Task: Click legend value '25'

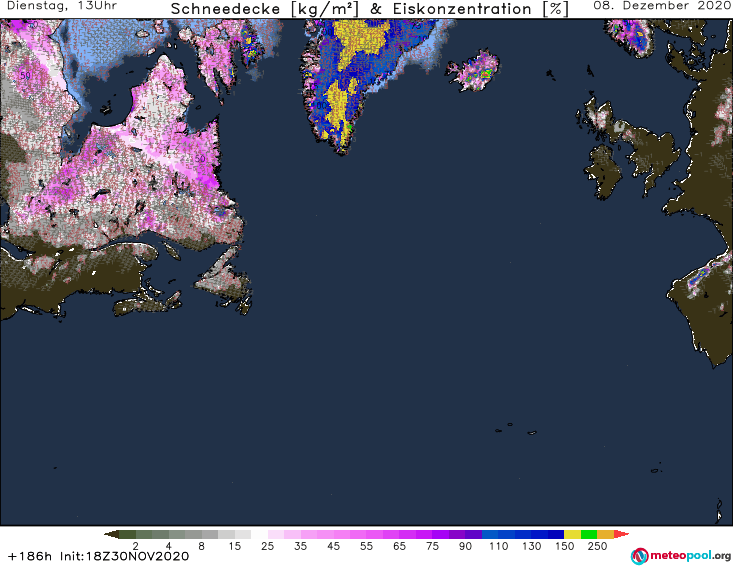Action: pos(267,546)
